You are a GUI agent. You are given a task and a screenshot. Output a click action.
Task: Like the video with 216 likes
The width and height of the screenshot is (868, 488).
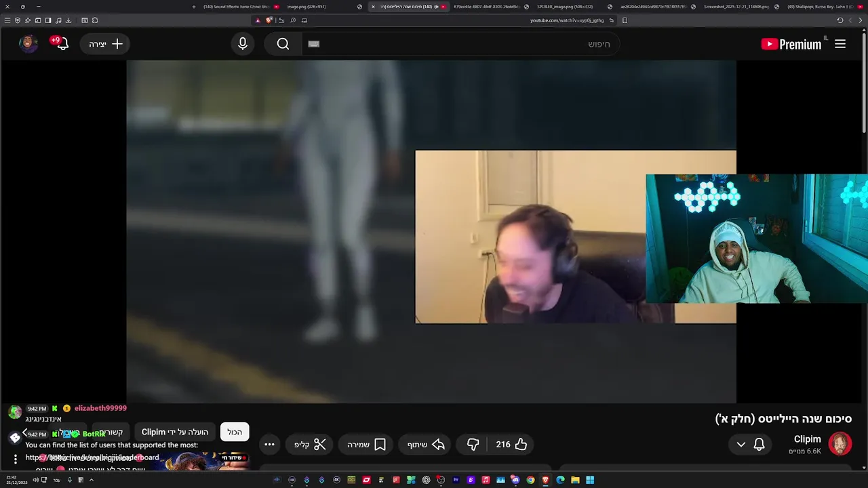[x=511, y=445]
